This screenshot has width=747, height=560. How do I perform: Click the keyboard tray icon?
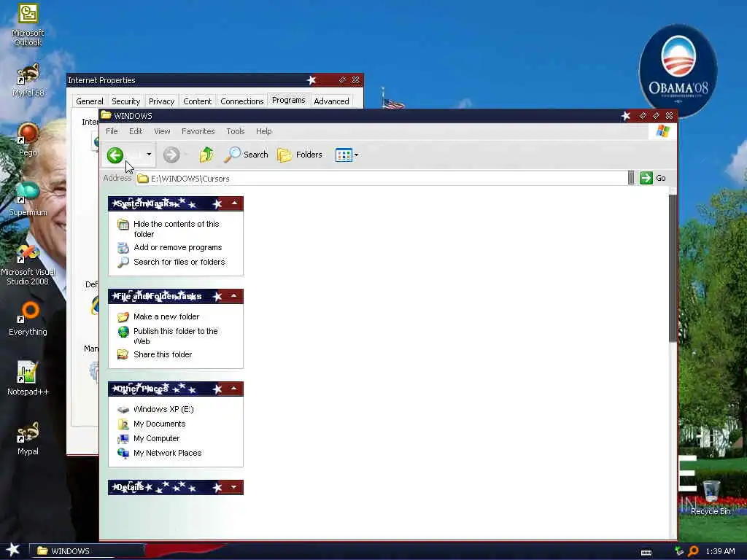(646, 553)
